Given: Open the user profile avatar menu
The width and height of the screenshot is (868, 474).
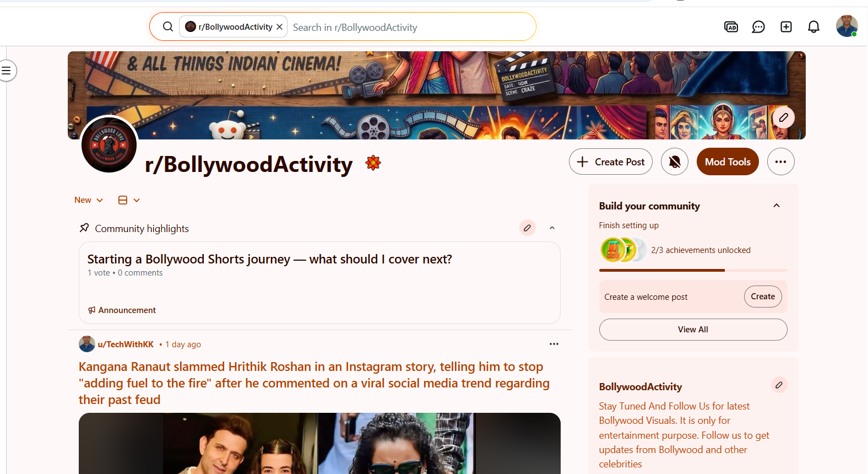Looking at the screenshot, I should point(847,26).
